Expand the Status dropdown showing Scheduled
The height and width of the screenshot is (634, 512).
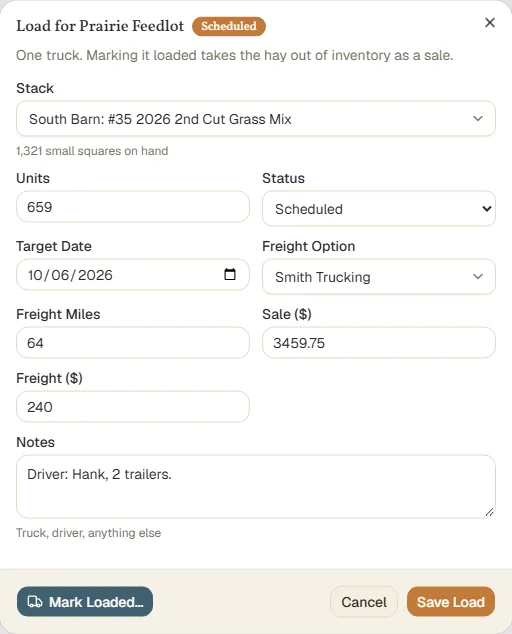point(379,209)
